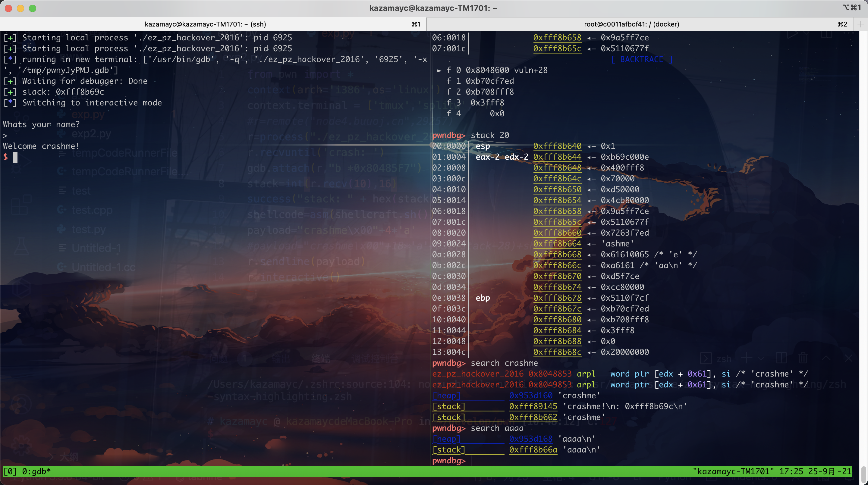Click the esp register label

[483, 146]
